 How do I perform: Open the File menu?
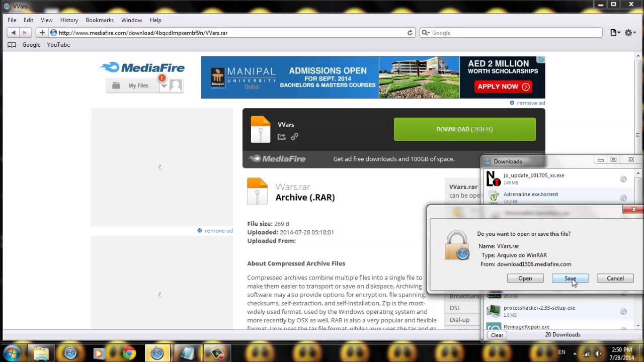pos(12,20)
